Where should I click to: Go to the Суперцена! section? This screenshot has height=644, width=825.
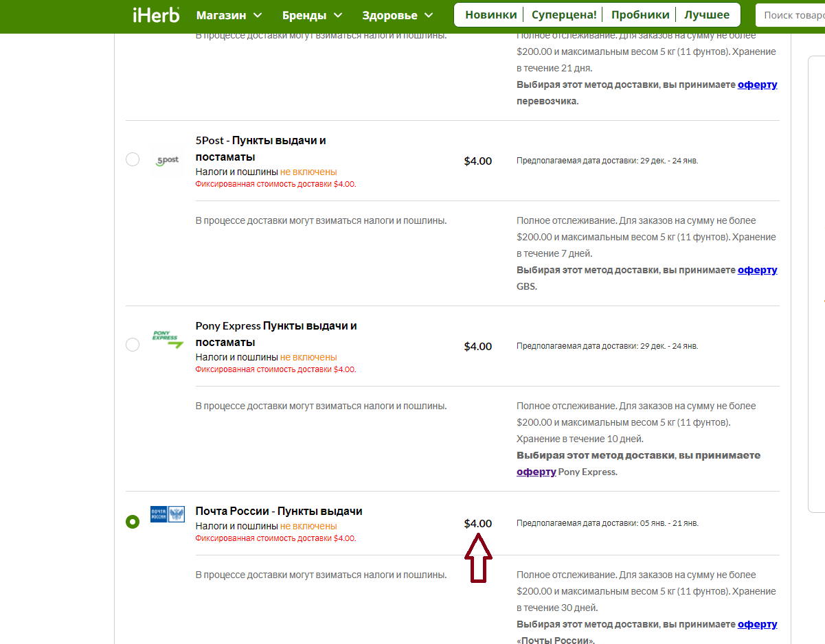tap(564, 14)
